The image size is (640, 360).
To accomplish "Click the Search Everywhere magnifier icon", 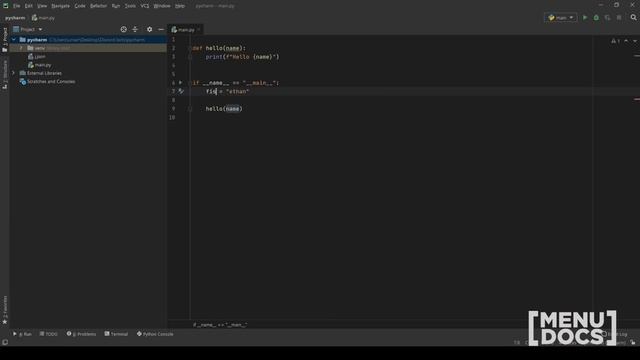I will click(x=633, y=18).
